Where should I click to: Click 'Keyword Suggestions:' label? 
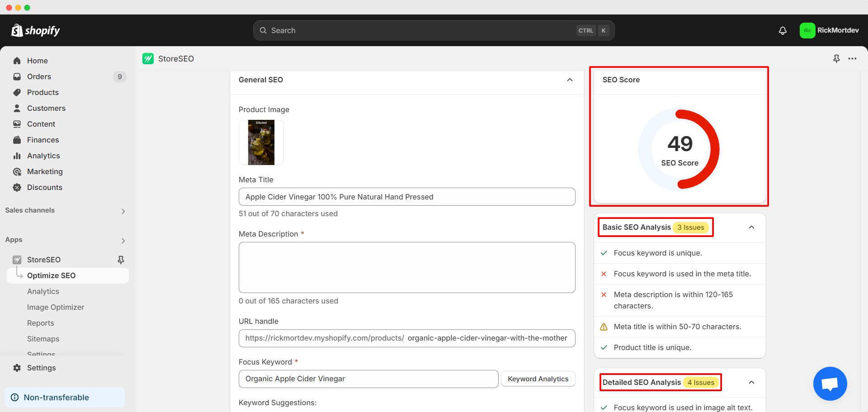pyautogui.click(x=278, y=403)
